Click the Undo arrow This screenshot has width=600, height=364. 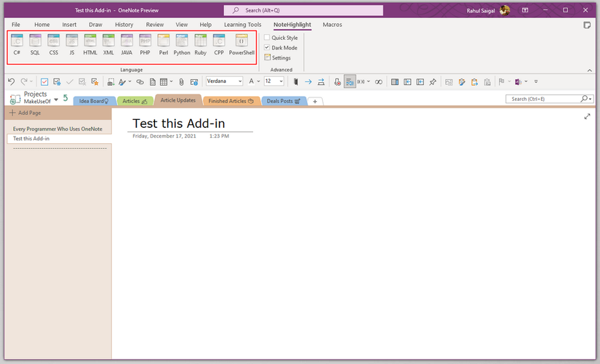11,81
